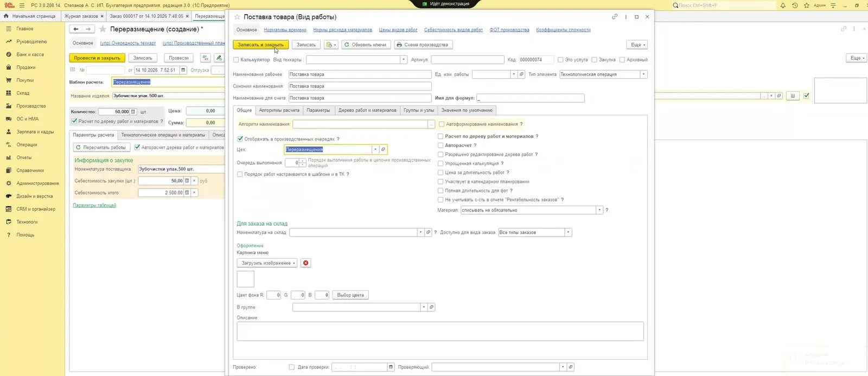Open the history clock icon in the top bar
The image size is (868, 376).
[795, 5]
